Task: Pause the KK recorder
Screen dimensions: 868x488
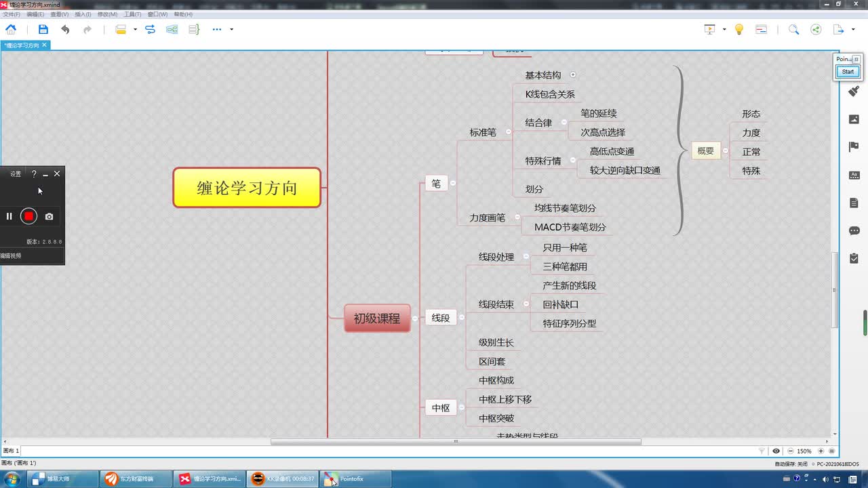Action: (x=9, y=216)
